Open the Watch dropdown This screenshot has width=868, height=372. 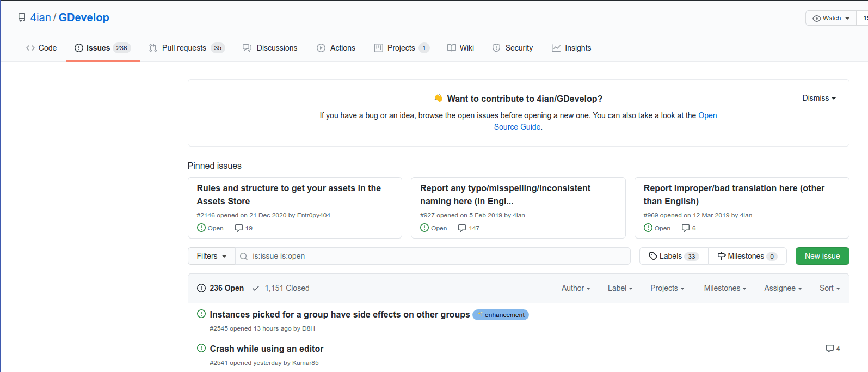click(x=830, y=18)
